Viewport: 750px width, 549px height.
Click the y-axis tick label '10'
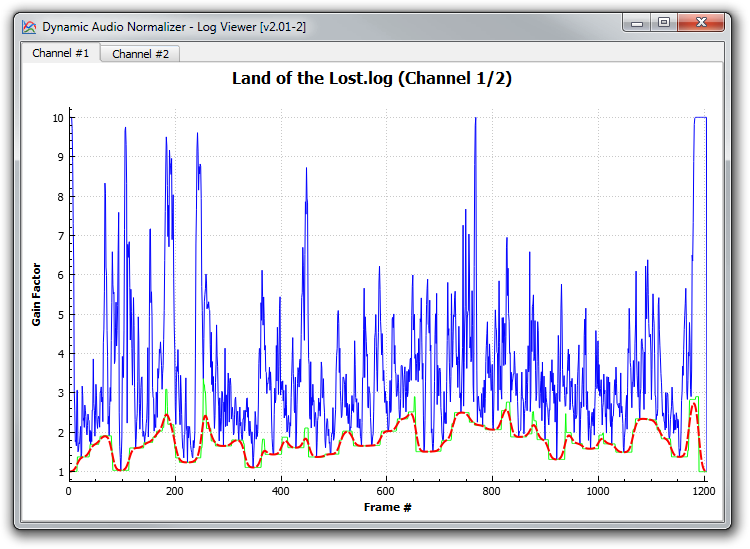coord(58,118)
